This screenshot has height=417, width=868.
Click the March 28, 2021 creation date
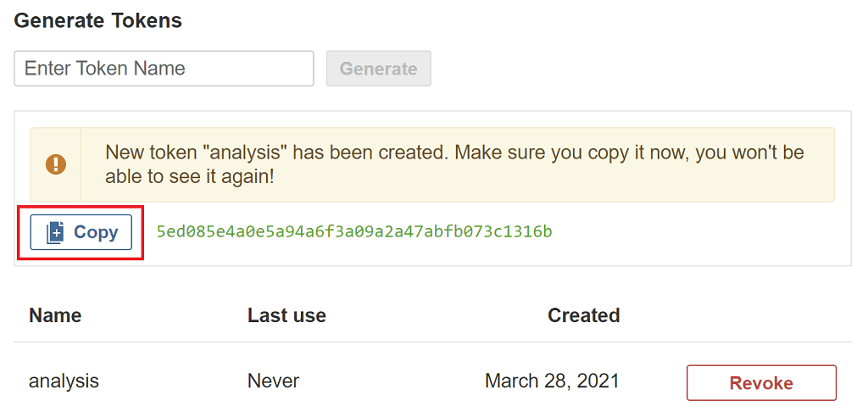click(x=552, y=381)
